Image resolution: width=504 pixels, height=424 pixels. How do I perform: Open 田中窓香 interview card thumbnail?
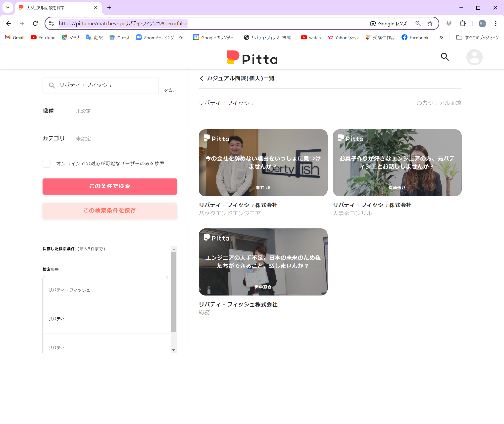click(x=263, y=262)
